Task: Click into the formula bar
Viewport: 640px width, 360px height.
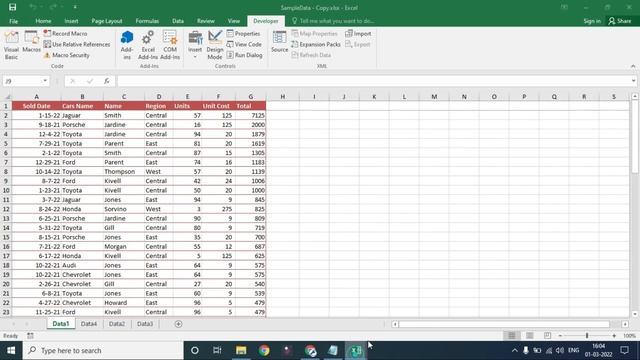Action: [373, 81]
